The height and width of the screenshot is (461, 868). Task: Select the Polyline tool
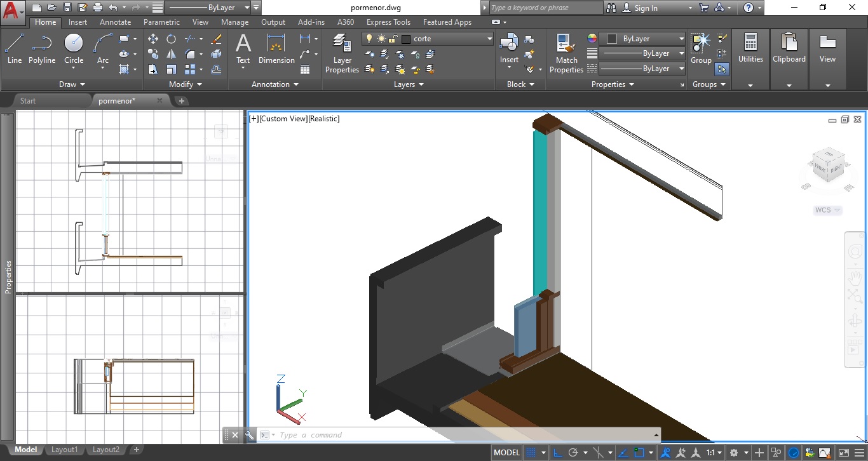[x=41, y=50]
